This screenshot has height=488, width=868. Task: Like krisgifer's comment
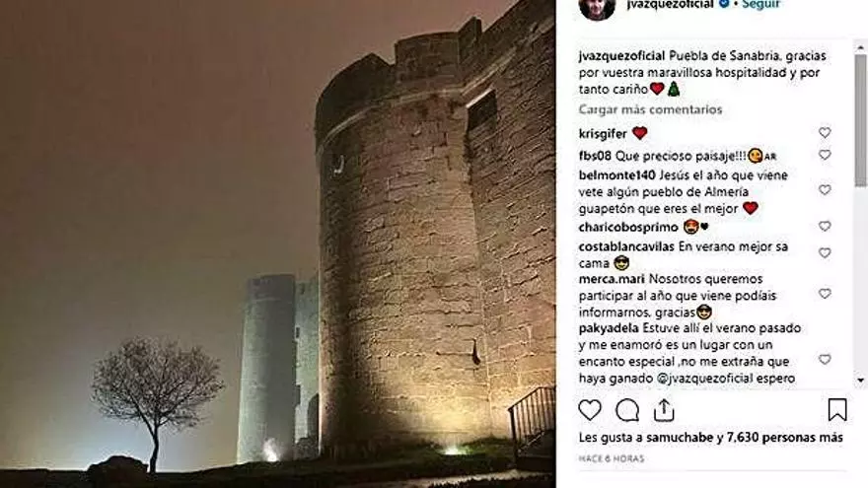tap(825, 133)
